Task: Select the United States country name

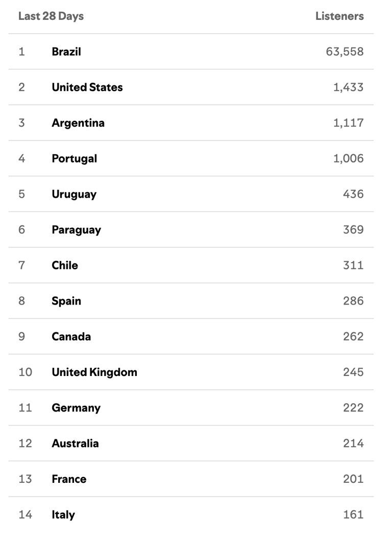Action: click(87, 87)
